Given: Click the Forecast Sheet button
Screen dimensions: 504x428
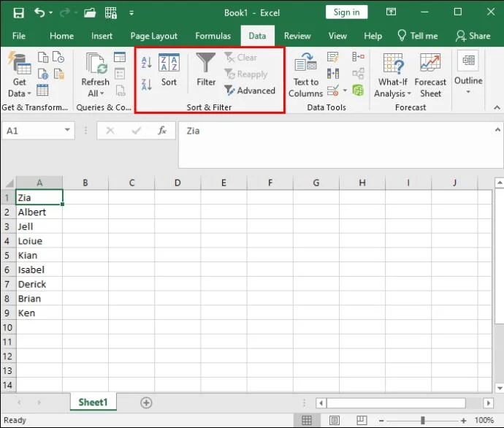Looking at the screenshot, I should tap(430, 75).
